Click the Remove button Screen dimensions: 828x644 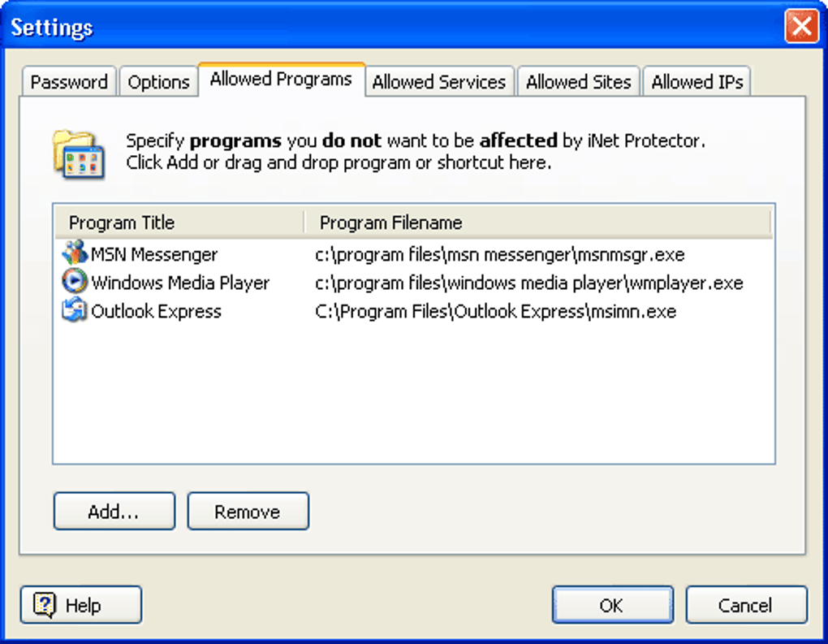[x=248, y=511]
